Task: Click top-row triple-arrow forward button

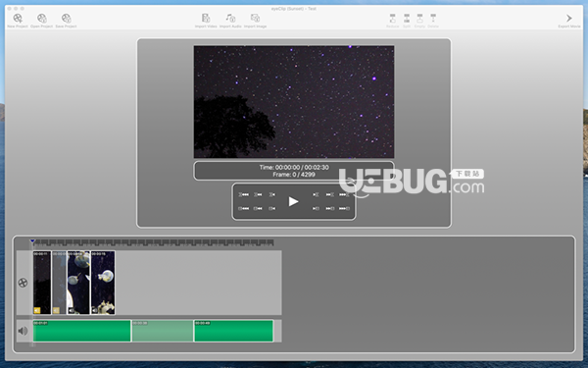Action: tap(344, 194)
